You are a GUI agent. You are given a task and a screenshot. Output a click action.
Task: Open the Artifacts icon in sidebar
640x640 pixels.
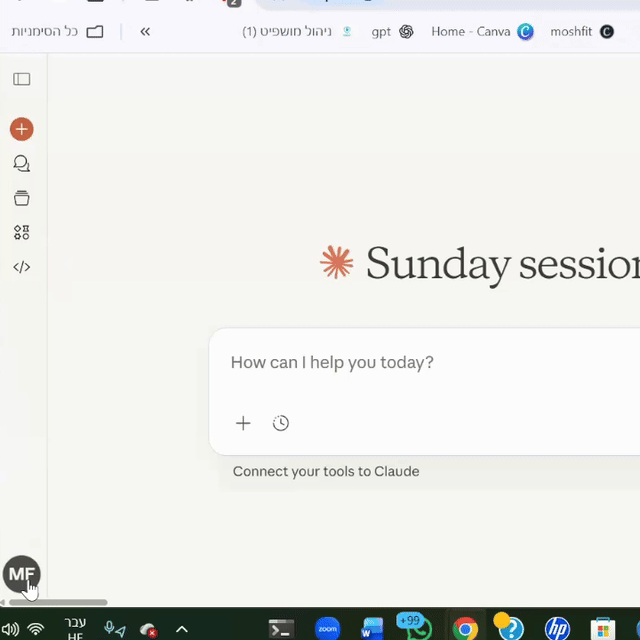[22, 233]
